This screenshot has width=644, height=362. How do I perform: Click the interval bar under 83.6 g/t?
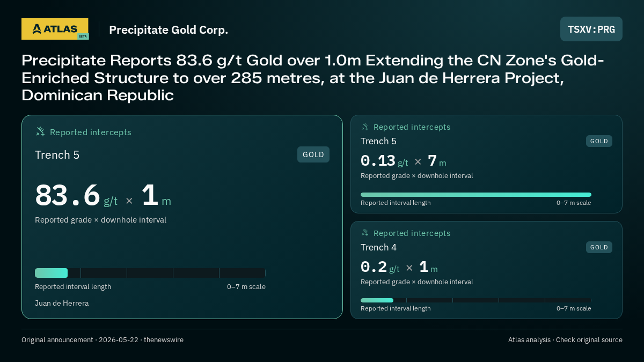click(150, 273)
